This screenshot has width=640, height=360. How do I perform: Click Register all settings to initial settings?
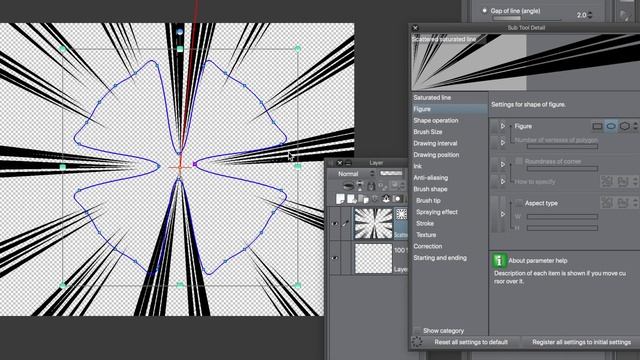(x=581, y=342)
